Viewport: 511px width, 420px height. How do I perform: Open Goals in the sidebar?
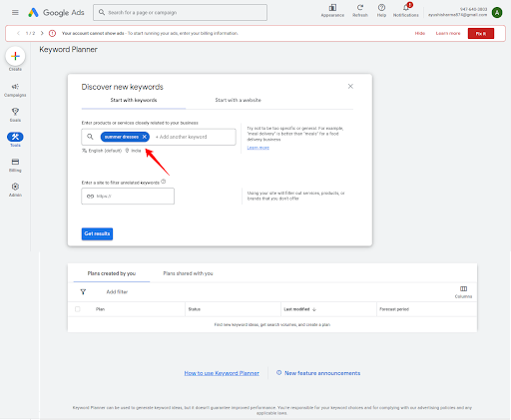(15, 115)
